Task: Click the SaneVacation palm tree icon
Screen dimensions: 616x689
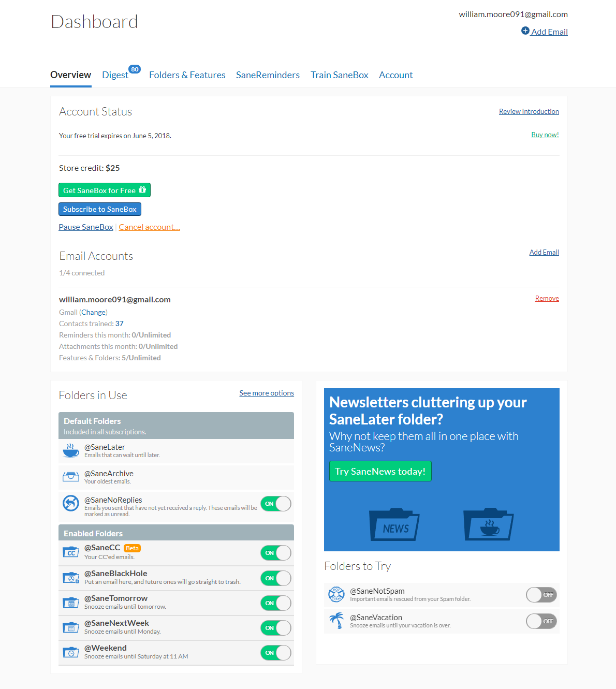Action: [337, 620]
